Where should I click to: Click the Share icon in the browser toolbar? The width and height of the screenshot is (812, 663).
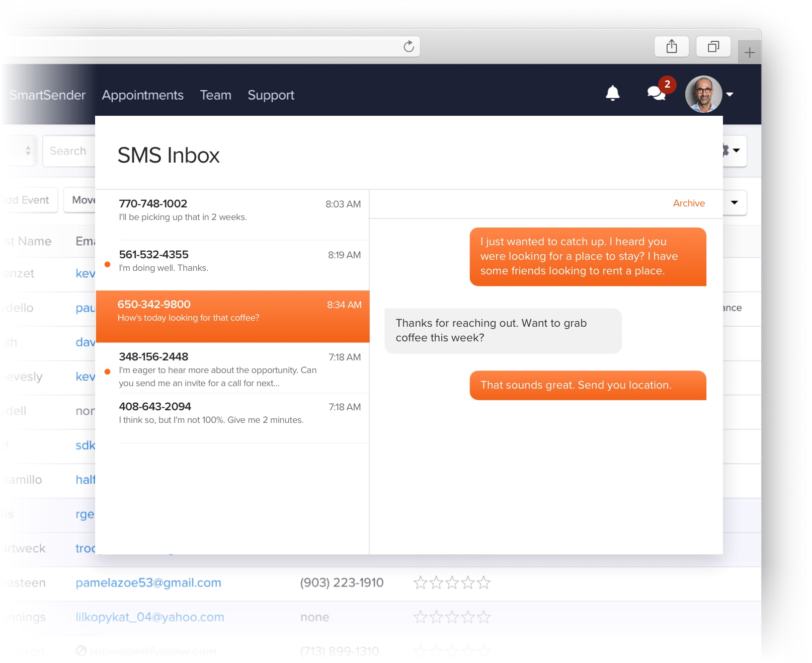[x=671, y=46]
